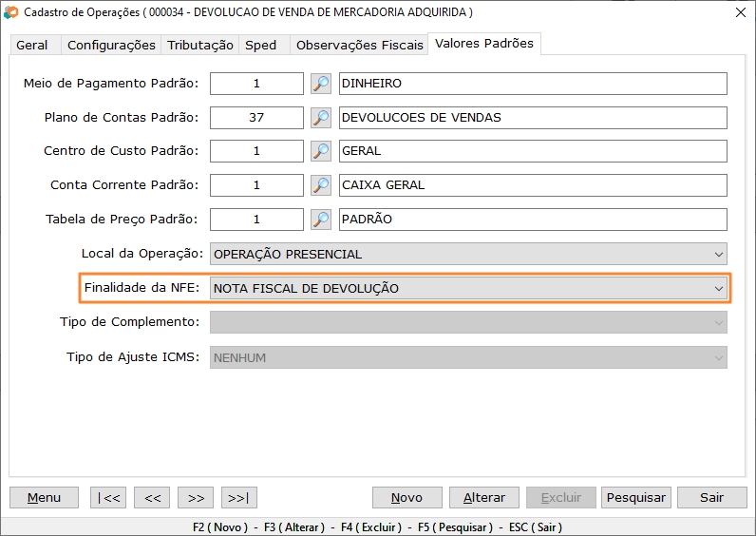Click the DINHEIRO description field
This screenshot has height=536, width=756.
pyautogui.click(x=533, y=84)
